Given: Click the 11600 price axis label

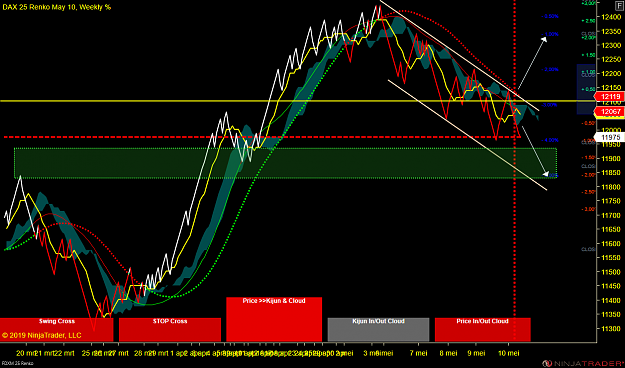Looking at the screenshot, I should 610,244.
